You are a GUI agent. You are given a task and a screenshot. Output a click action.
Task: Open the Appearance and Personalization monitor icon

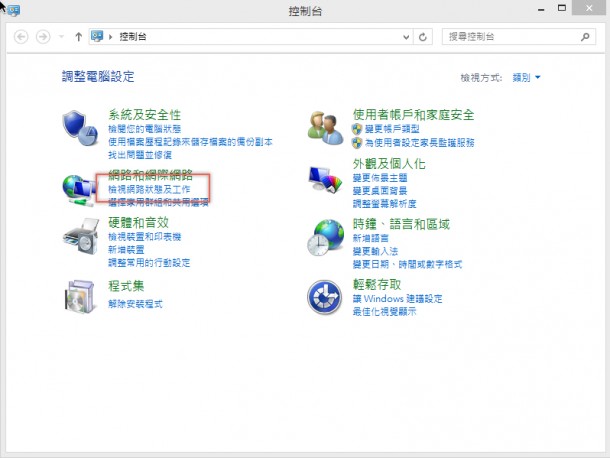325,179
